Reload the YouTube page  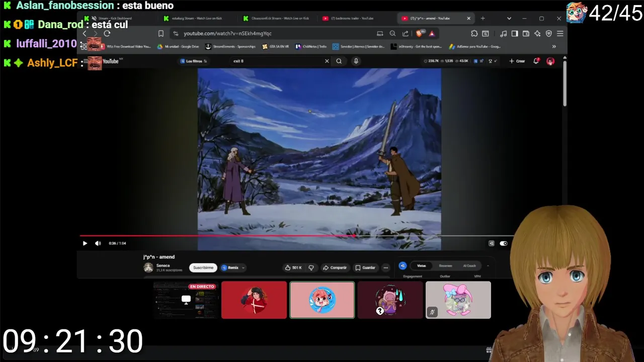tap(107, 34)
